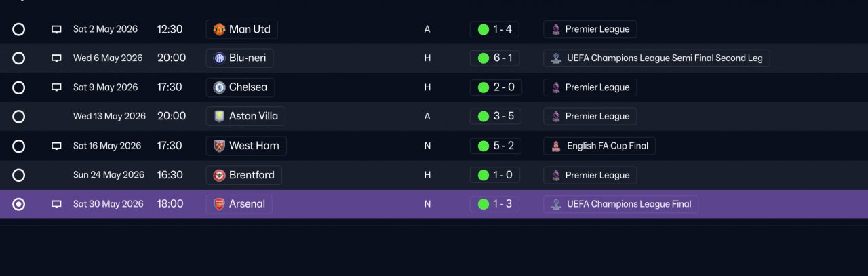
Task: Select the Man Utd fixture radio button
Action: pyautogui.click(x=19, y=29)
